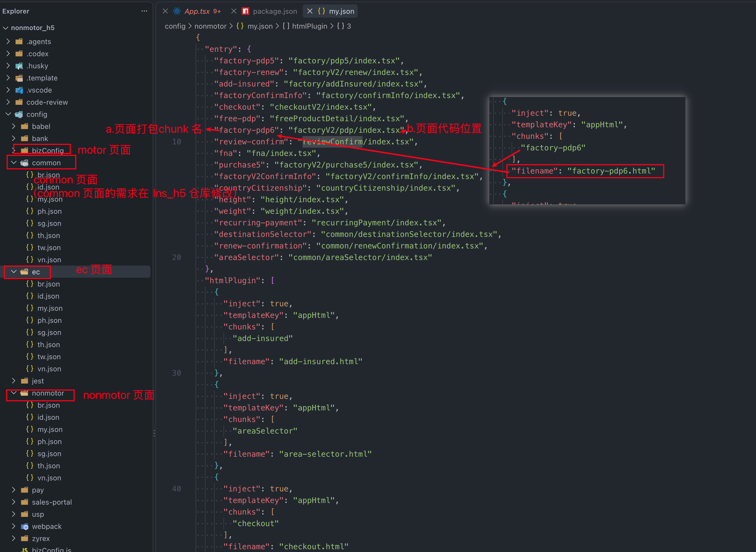Image resolution: width=756 pixels, height=552 pixels.
Task: Click the config folder icon
Action: pyautogui.click(x=19, y=114)
